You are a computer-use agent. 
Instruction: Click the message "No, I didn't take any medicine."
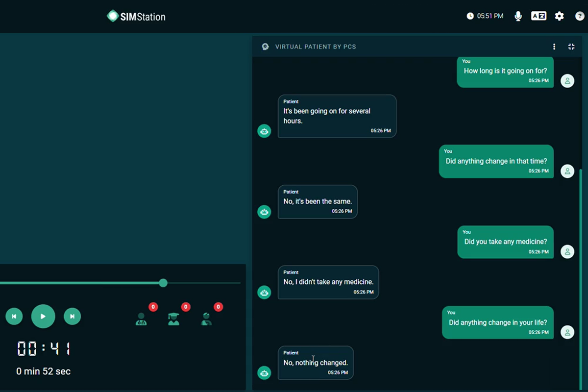(x=328, y=282)
